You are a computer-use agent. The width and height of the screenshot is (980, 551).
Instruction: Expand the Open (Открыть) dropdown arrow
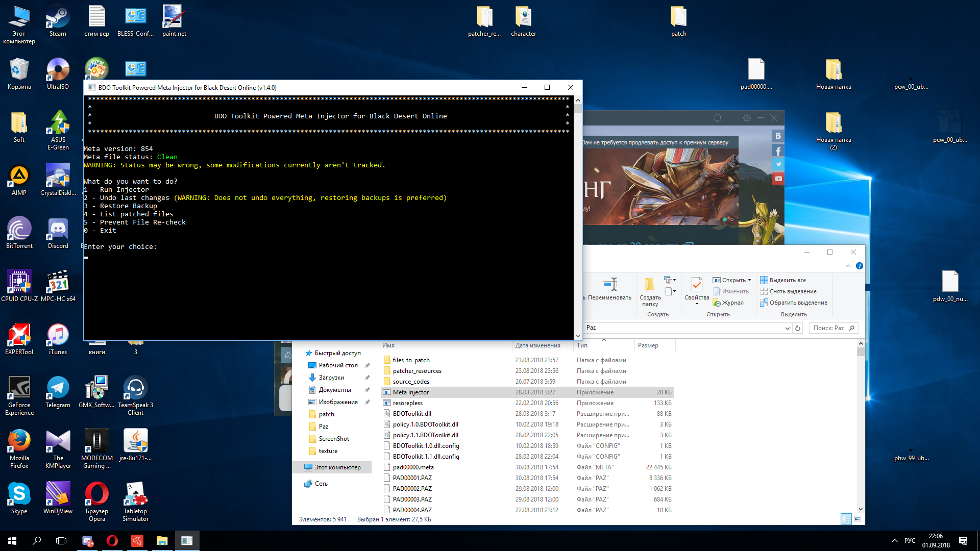[749, 280]
